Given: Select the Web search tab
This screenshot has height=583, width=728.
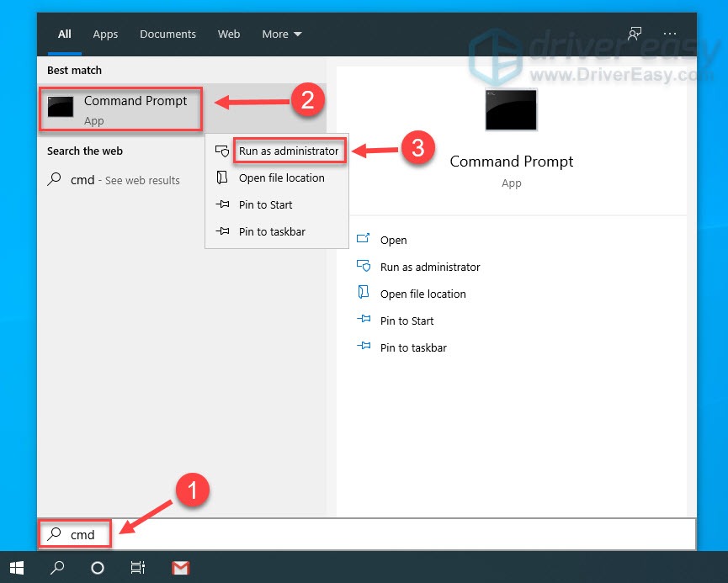Looking at the screenshot, I should 228,34.
